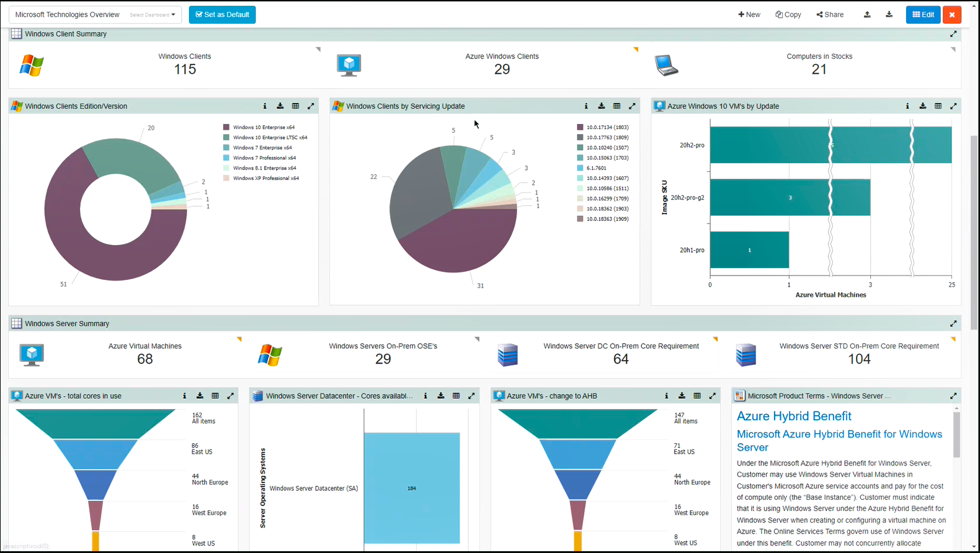Open Windows Clients tile corner menu
Screen dimensions: 980x553
(318, 49)
